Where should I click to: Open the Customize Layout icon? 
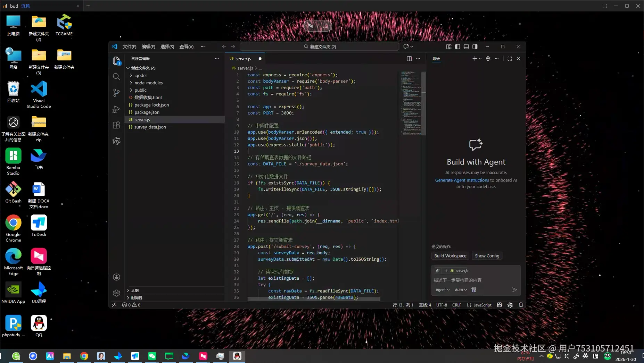coord(449,47)
